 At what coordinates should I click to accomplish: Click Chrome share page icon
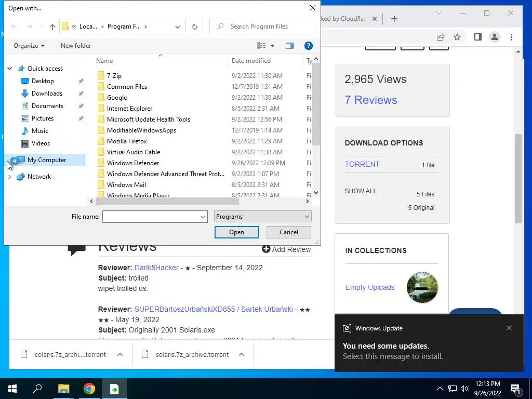[x=441, y=37]
